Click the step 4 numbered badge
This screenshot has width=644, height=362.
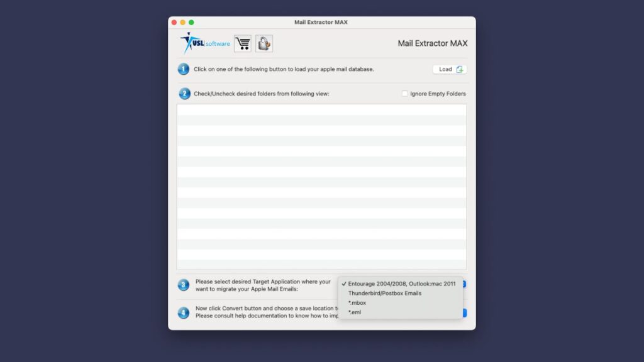coord(183,312)
